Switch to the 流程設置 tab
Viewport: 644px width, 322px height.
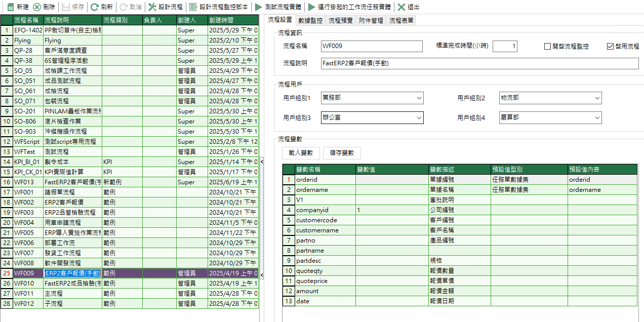coord(279,20)
